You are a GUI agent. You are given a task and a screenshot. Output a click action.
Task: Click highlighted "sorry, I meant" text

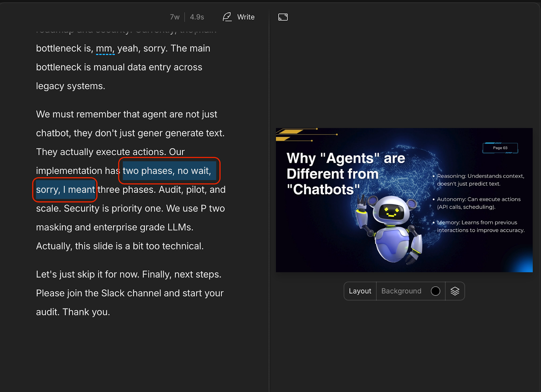66,190
